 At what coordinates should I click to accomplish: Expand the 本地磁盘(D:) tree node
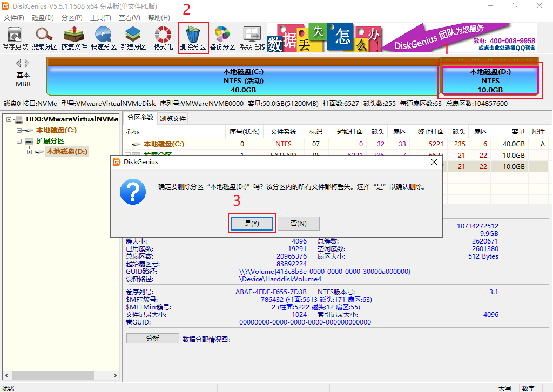coord(30,152)
